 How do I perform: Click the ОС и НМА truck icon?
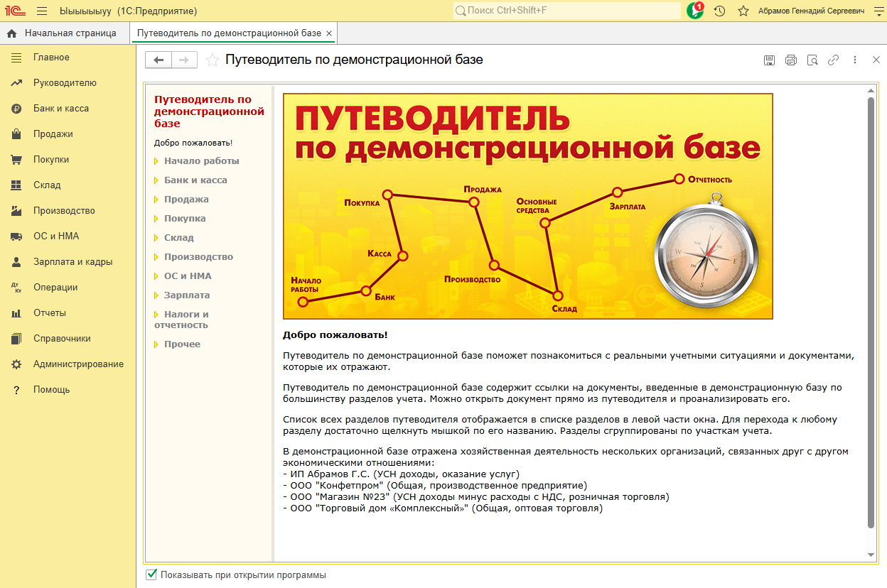tap(16, 236)
